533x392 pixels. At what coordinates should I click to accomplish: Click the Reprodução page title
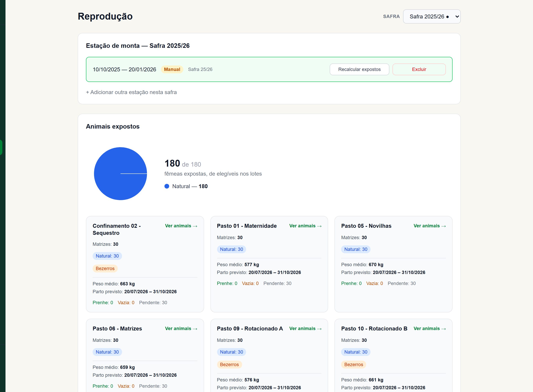105,16
